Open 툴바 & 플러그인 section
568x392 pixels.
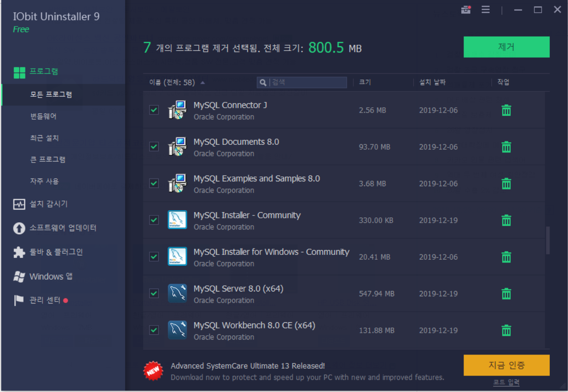click(x=56, y=252)
